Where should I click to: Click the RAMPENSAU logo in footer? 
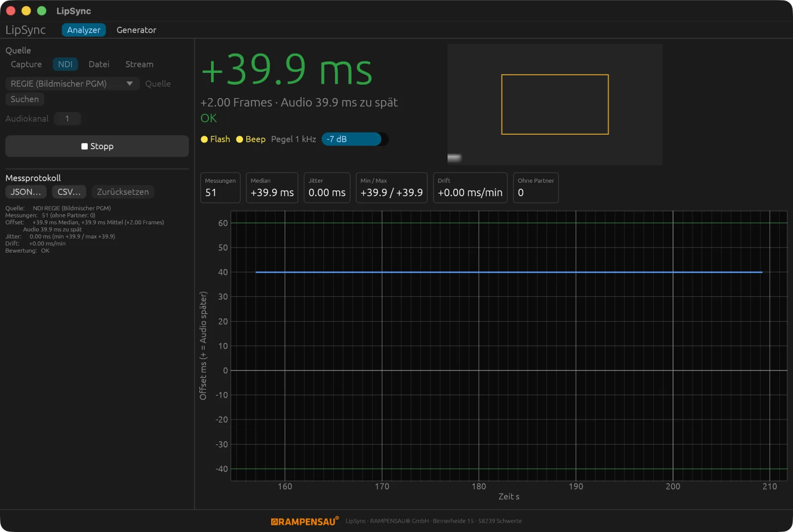305,521
